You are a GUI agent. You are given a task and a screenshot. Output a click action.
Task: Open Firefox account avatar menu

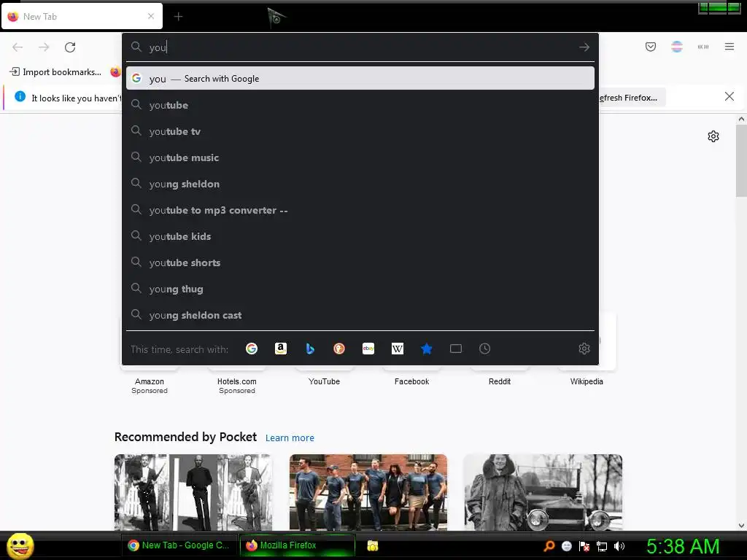coord(677,47)
